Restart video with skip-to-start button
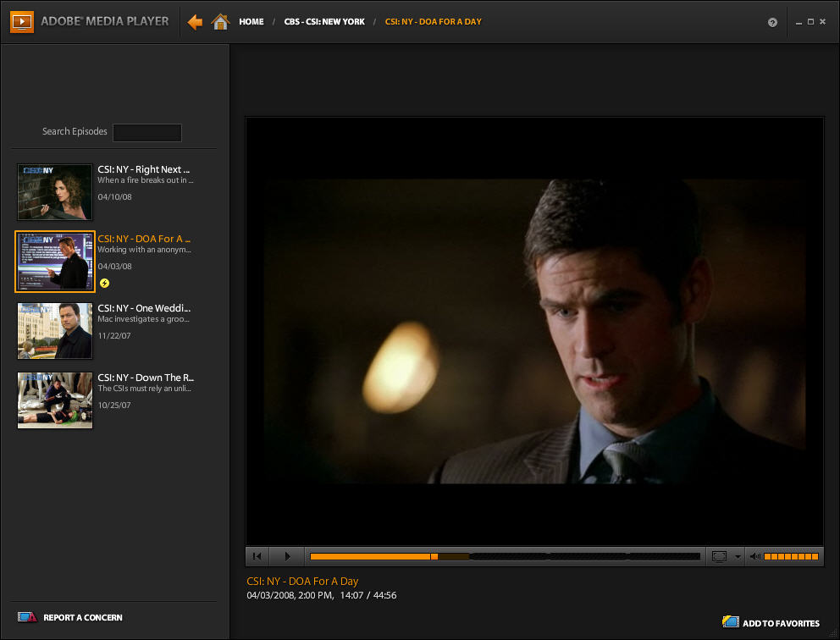The image size is (840, 640). tap(257, 556)
